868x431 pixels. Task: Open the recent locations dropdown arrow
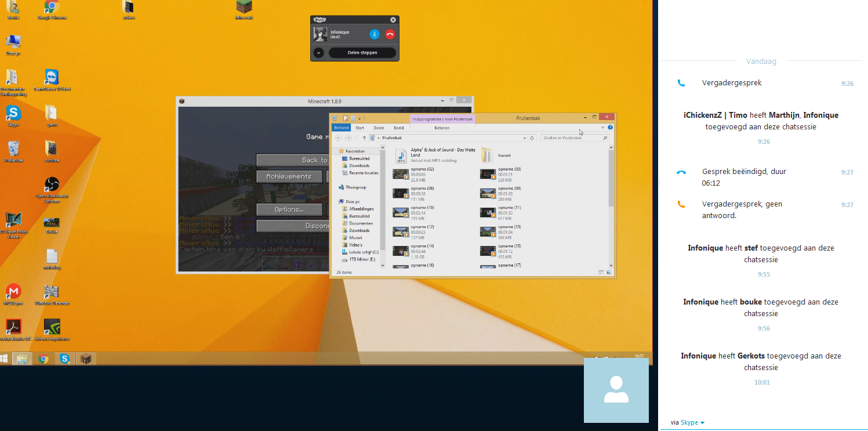(355, 138)
